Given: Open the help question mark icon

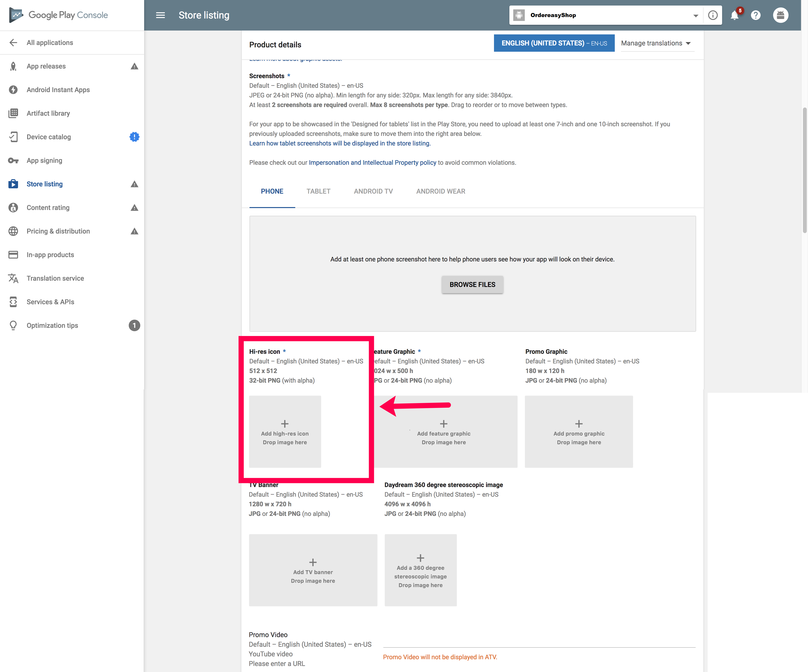Looking at the screenshot, I should (x=756, y=15).
